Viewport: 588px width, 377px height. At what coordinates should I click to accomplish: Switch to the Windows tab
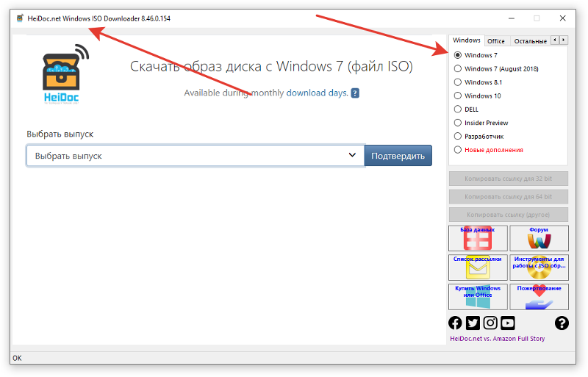point(466,40)
